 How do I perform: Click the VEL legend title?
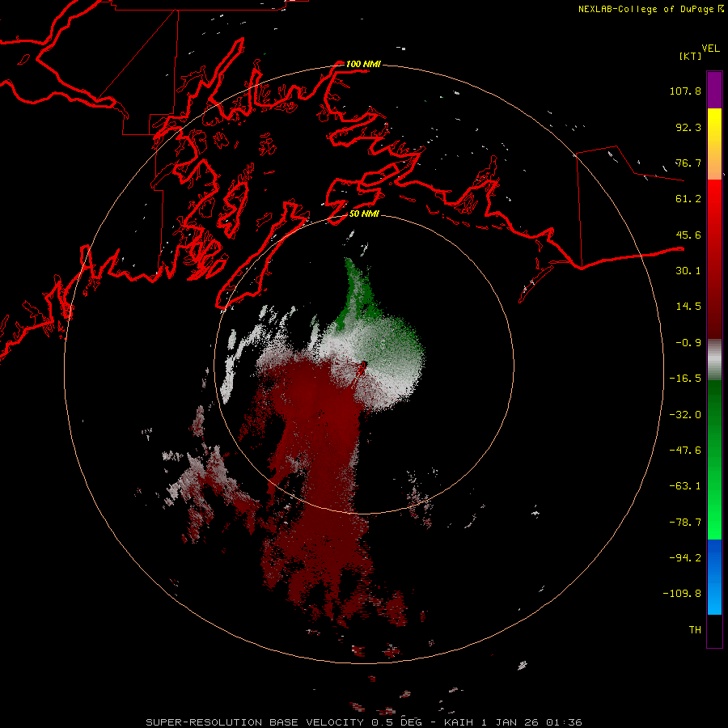pyautogui.click(x=711, y=49)
